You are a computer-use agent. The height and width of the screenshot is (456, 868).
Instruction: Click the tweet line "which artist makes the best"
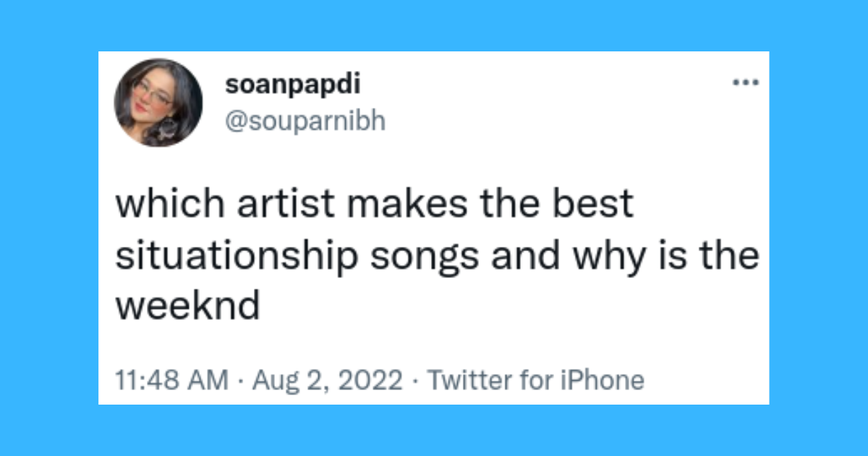375,205
